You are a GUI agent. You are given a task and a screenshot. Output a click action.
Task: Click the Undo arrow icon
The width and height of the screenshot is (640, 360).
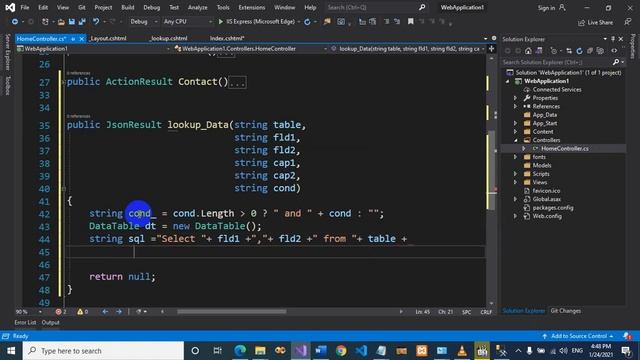point(96,22)
